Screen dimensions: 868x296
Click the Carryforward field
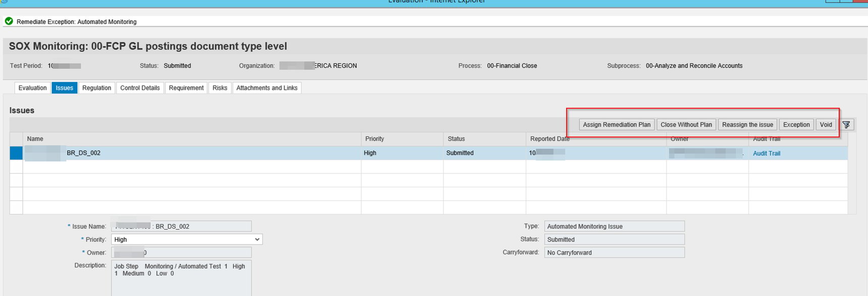615,253
